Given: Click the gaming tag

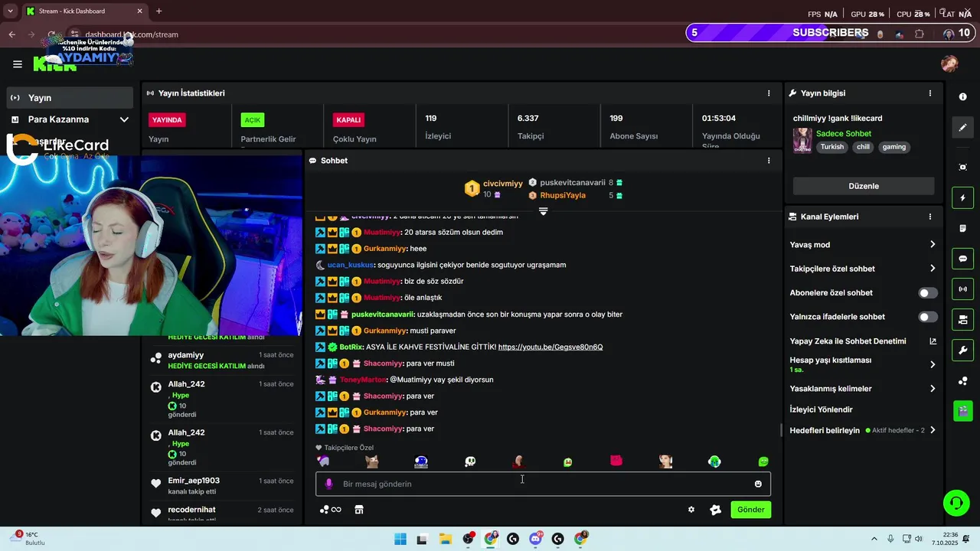Looking at the screenshot, I should (893, 147).
